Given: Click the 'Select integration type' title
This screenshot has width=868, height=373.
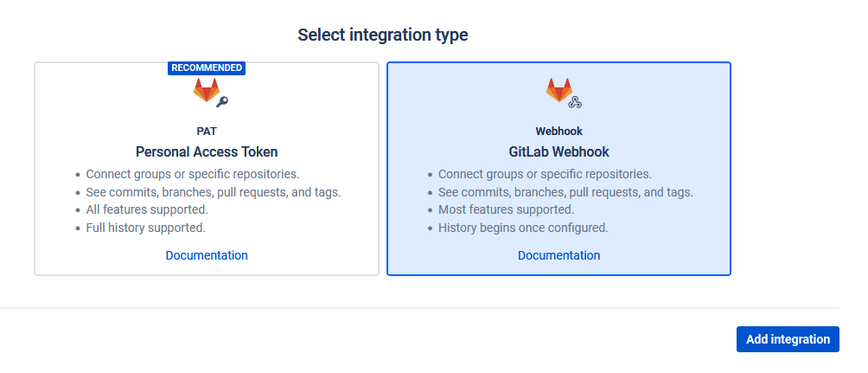Looking at the screenshot, I should (382, 35).
